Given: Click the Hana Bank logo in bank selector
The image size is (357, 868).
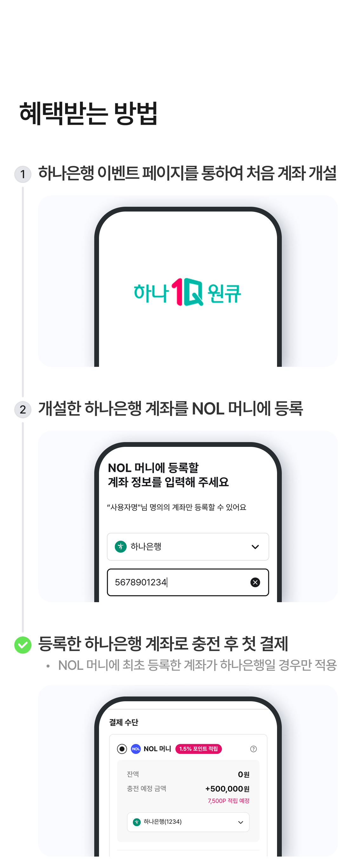Looking at the screenshot, I should pyautogui.click(x=121, y=547).
